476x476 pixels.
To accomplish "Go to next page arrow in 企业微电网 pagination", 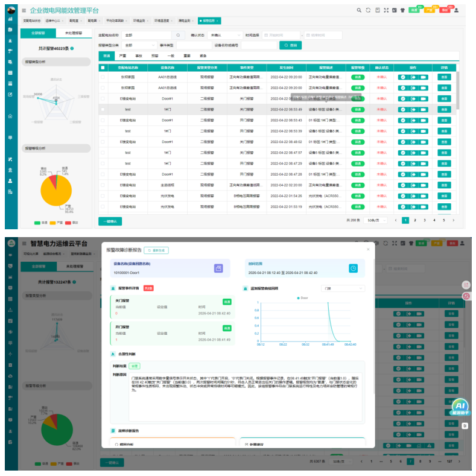I will (x=453, y=220).
